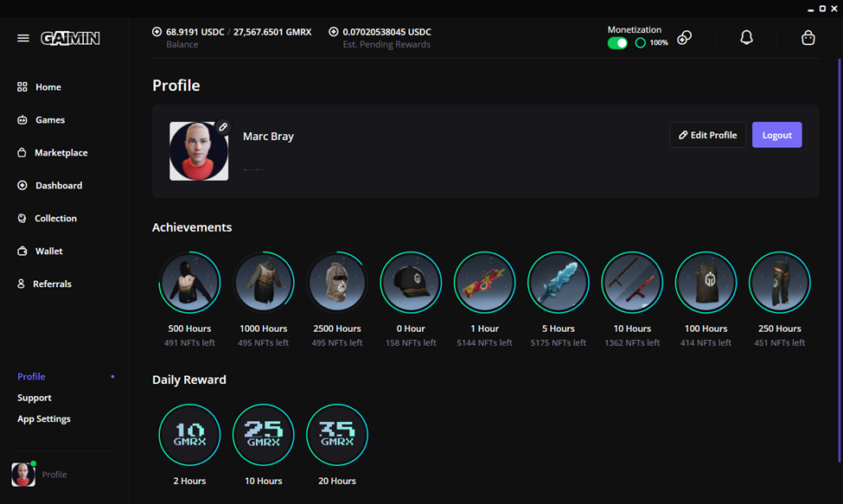Open the Dashboard section
This screenshot has width=843, height=504.
tap(58, 186)
